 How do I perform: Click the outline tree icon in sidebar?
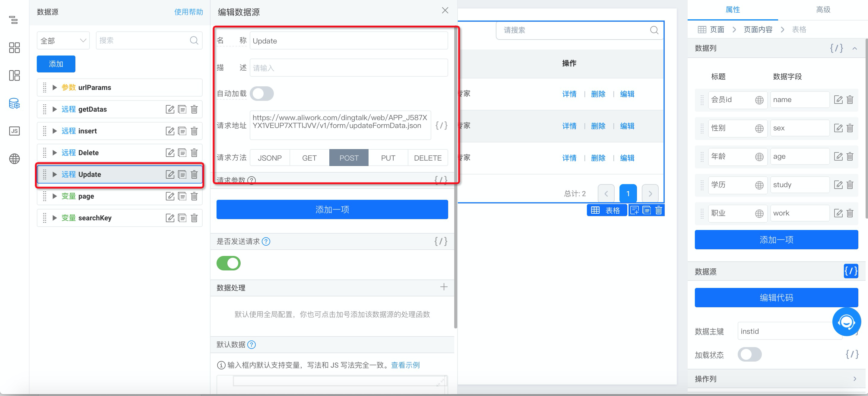tap(14, 20)
